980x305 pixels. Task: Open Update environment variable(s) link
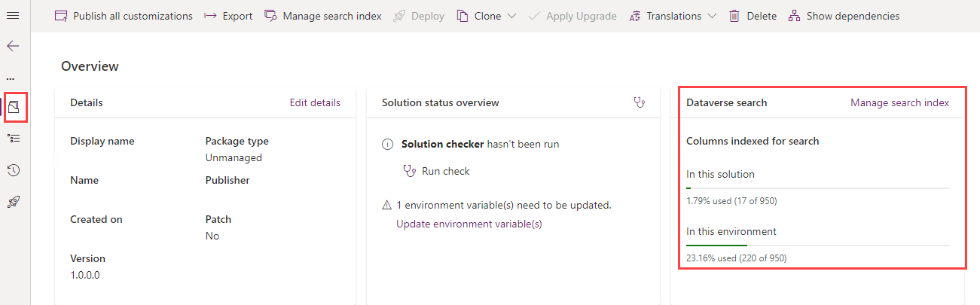click(x=469, y=224)
